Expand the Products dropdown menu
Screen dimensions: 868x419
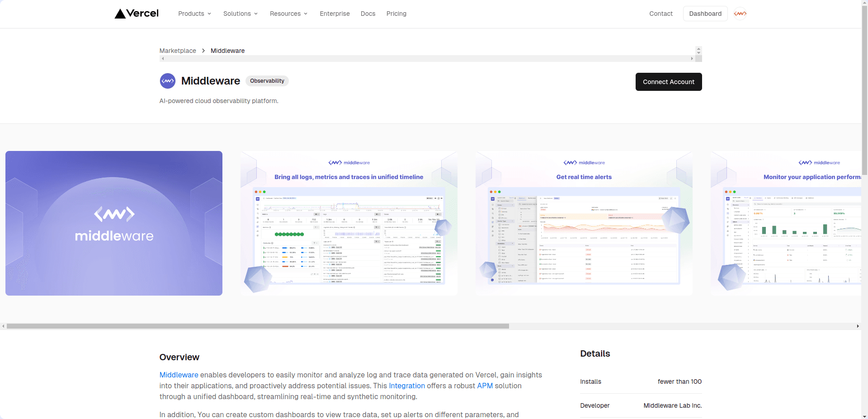194,14
